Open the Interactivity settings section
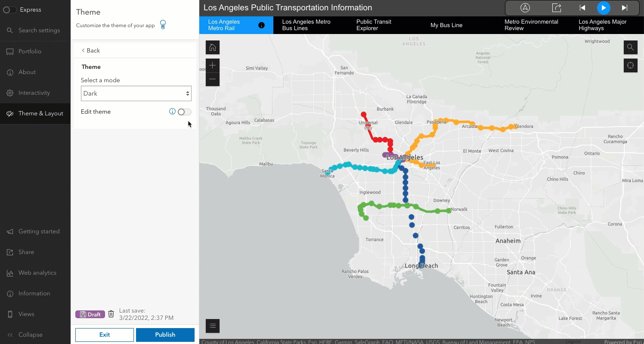Viewport: 644px width, 344px height. 35,93
